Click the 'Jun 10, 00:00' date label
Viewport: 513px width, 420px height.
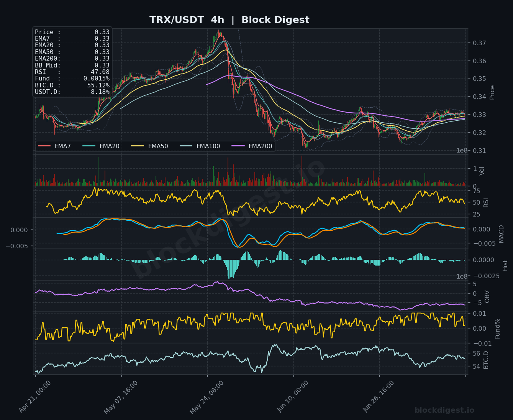293,397
